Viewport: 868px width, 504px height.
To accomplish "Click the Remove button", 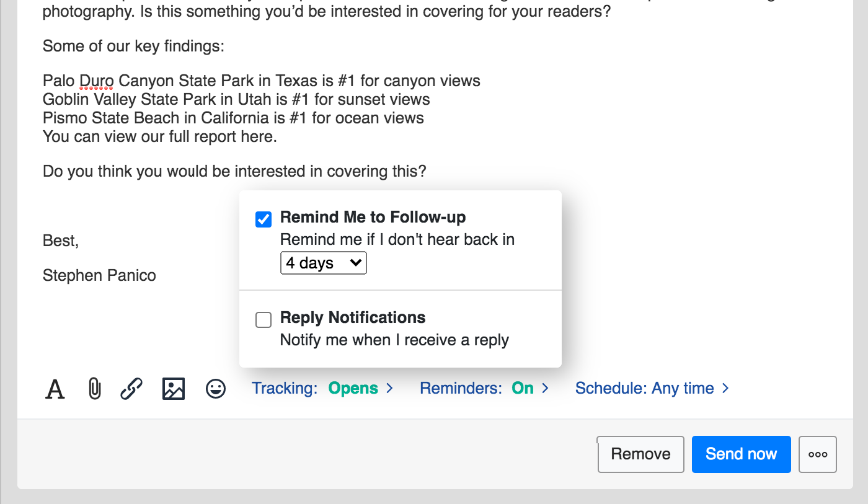I will pyautogui.click(x=640, y=454).
